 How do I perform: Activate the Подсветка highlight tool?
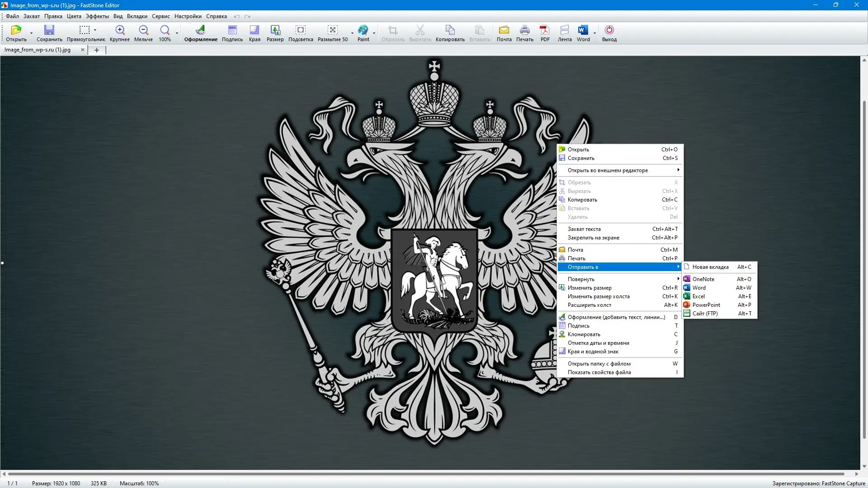point(300,32)
